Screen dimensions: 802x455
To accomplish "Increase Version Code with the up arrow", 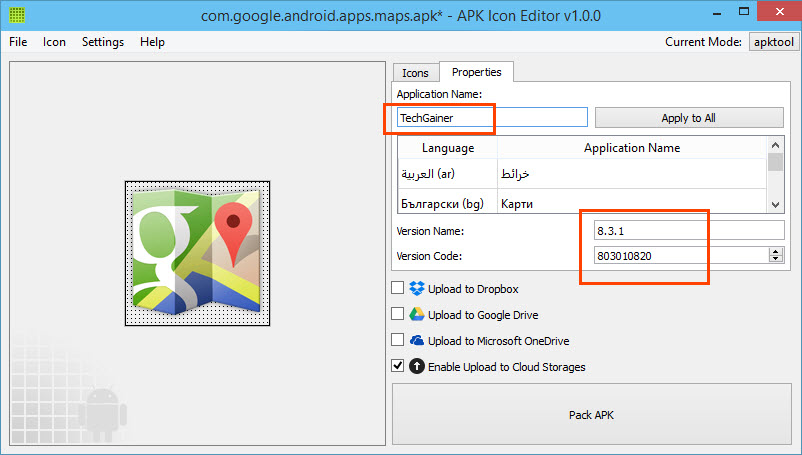I will tap(776, 252).
